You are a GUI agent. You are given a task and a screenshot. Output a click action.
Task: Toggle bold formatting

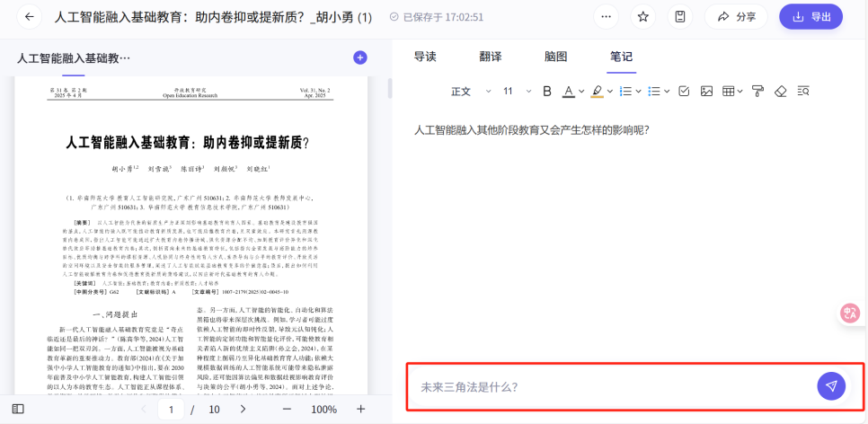[547, 92]
